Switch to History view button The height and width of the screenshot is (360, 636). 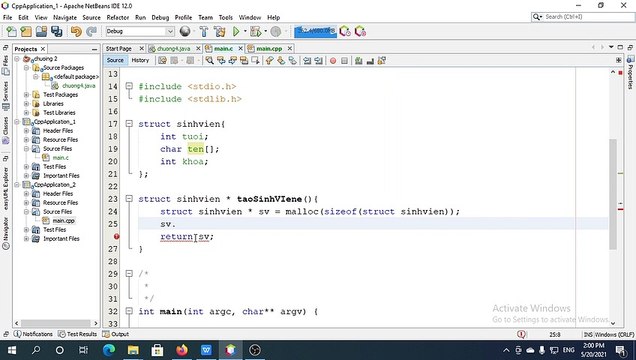[x=140, y=60]
